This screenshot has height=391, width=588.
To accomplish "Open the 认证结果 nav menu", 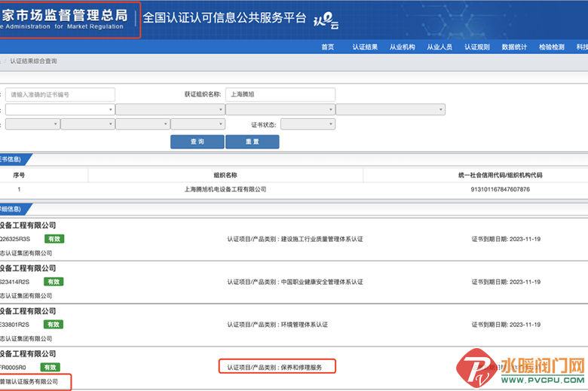I will pos(365,47).
